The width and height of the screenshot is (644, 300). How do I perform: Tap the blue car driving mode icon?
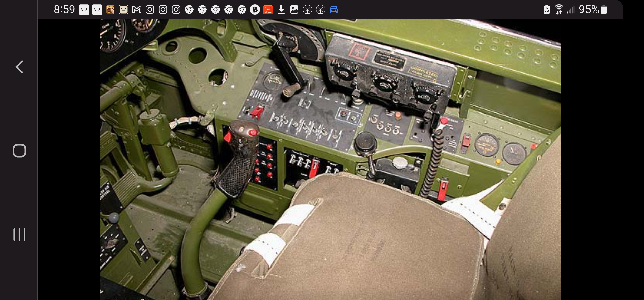coord(334,10)
